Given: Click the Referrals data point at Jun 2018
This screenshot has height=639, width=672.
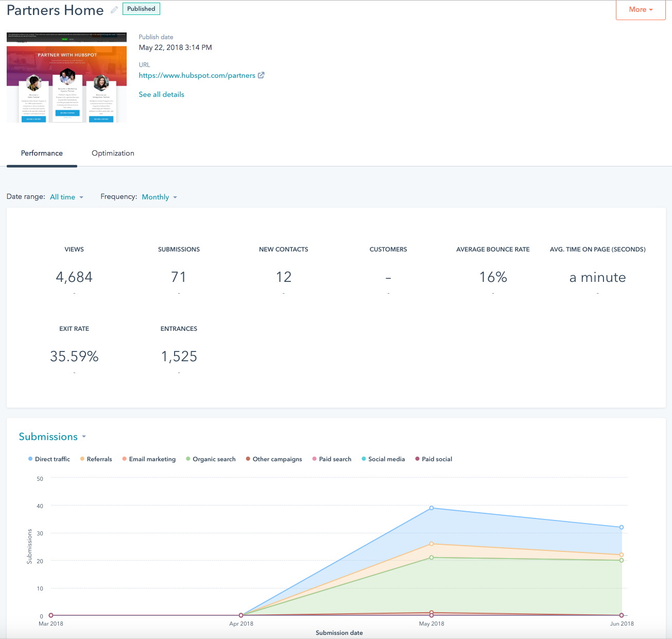Looking at the screenshot, I should [622, 555].
